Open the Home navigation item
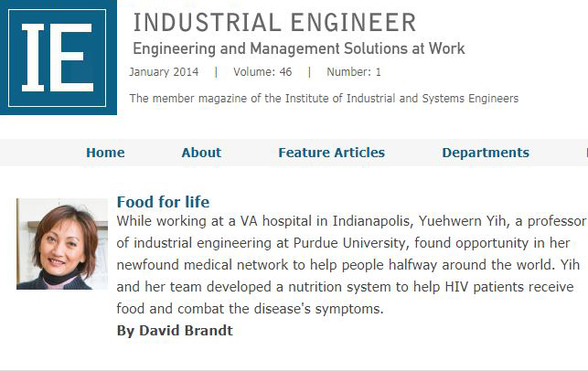The width and height of the screenshot is (588, 371). pos(105,153)
